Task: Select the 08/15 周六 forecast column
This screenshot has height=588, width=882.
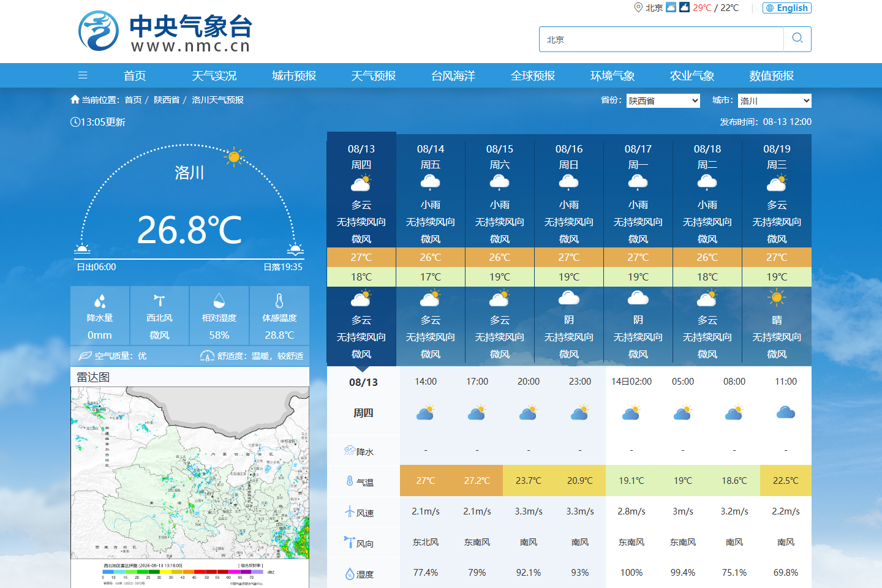Action: coord(500,251)
